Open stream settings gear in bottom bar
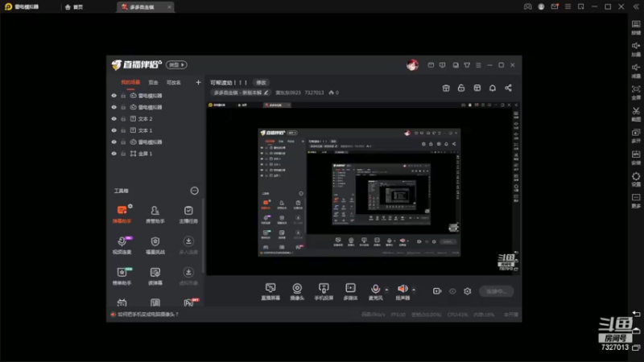This screenshot has height=362, width=644. pos(468,291)
